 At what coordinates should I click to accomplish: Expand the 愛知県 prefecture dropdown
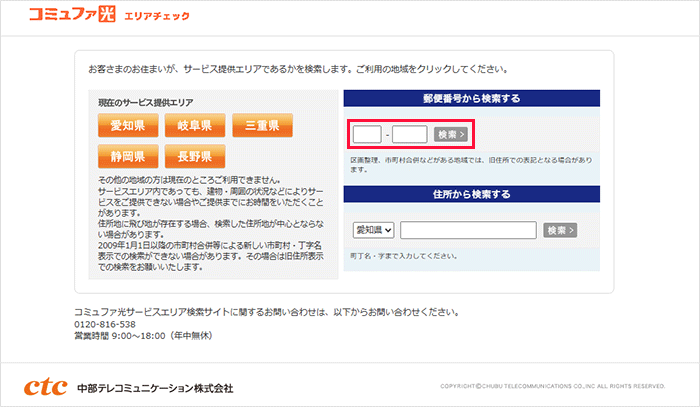[374, 230]
